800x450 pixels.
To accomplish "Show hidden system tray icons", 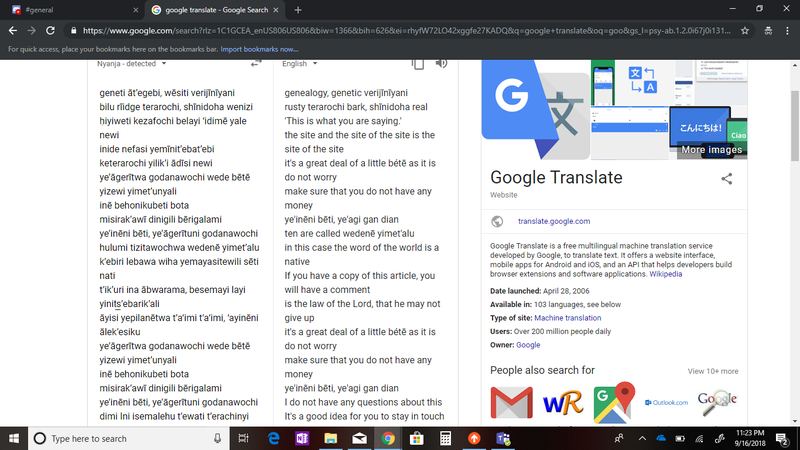I will pyautogui.click(x=642, y=438).
